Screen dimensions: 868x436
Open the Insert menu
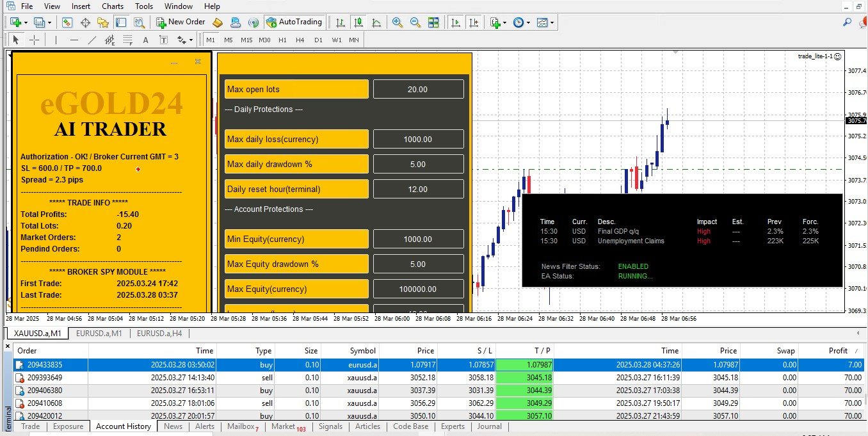tap(81, 6)
